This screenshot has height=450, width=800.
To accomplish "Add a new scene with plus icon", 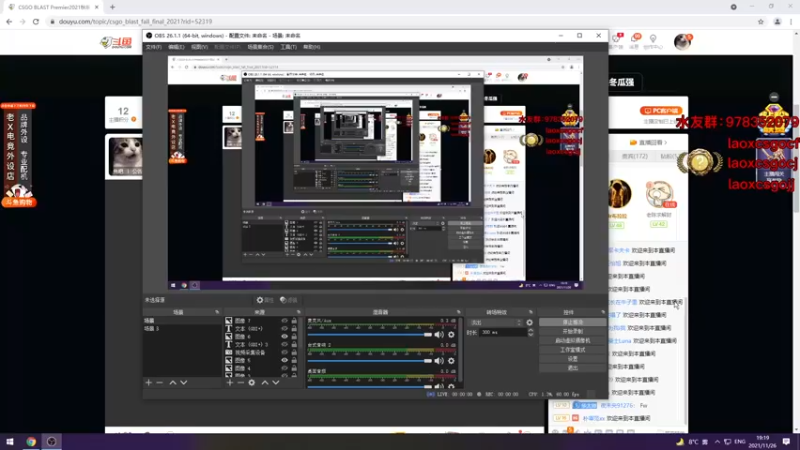I will click(x=148, y=383).
